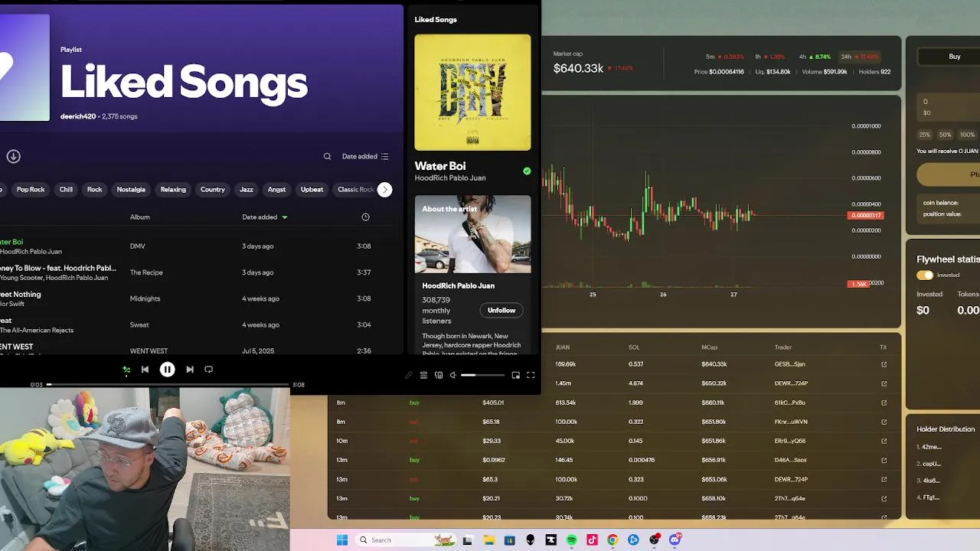Image resolution: width=980 pixels, height=551 pixels.
Task: Pause the current song in Spotify
Action: click(167, 370)
